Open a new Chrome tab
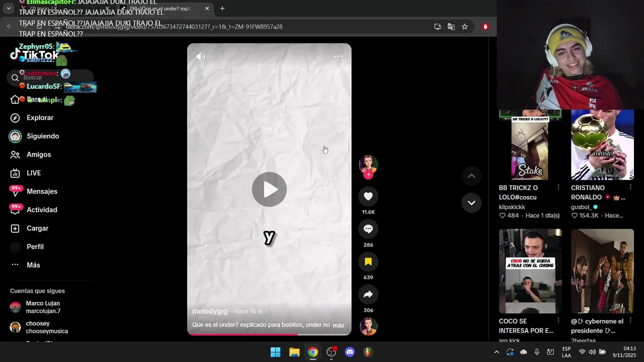This screenshot has width=644, height=362. tap(222, 9)
